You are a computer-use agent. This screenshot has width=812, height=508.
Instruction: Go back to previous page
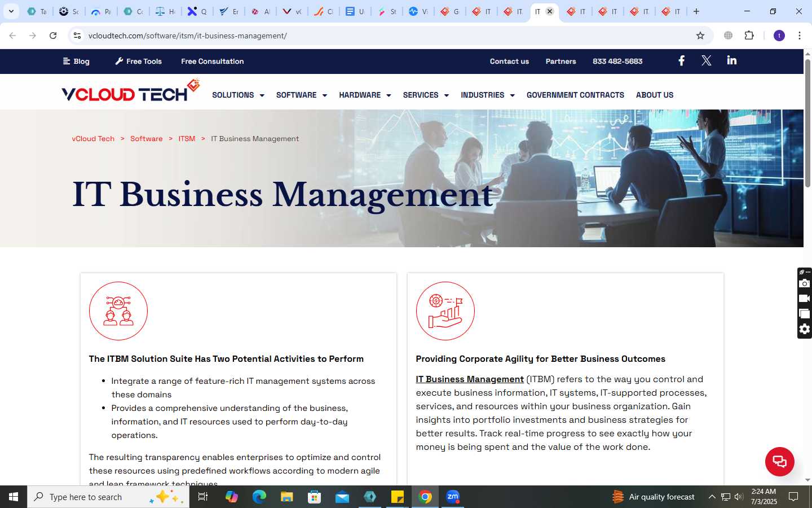(12, 36)
